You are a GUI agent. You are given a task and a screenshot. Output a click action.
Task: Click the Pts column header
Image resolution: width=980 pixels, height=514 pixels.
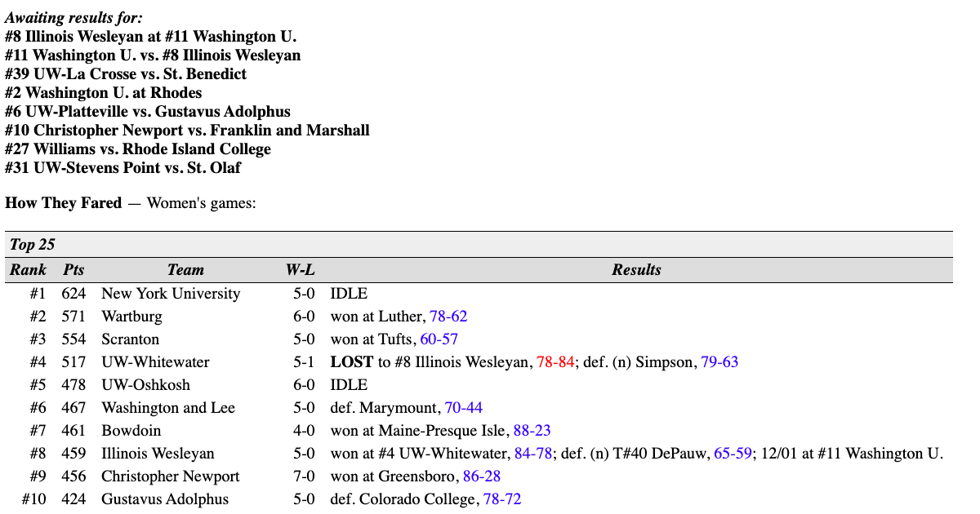point(73,270)
